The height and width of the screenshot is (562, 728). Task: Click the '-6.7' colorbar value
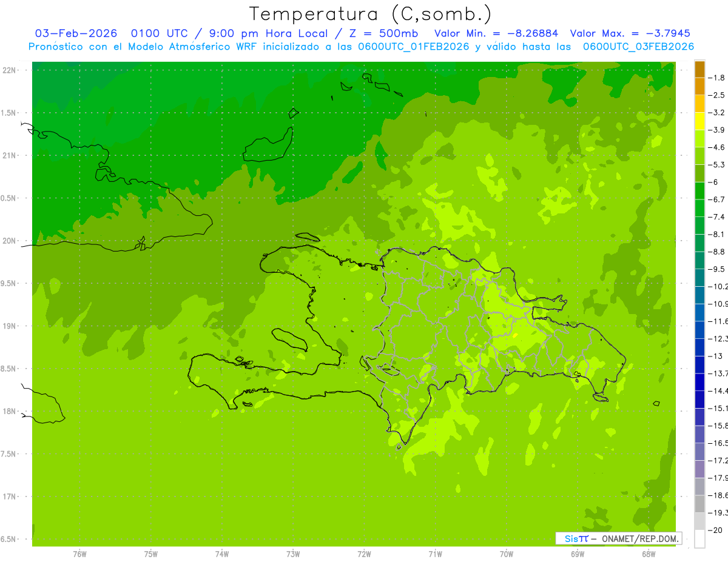coord(716,199)
